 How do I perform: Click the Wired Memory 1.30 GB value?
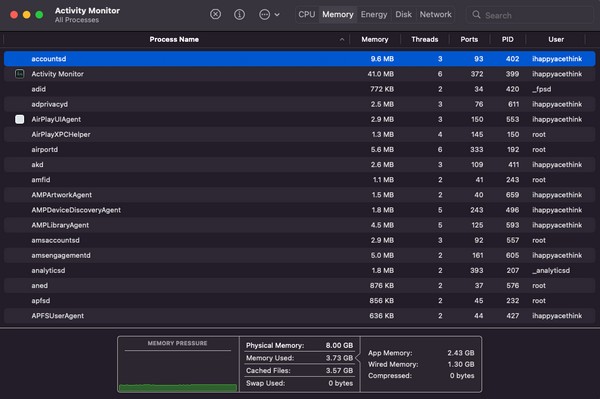pyautogui.click(x=461, y=365)
